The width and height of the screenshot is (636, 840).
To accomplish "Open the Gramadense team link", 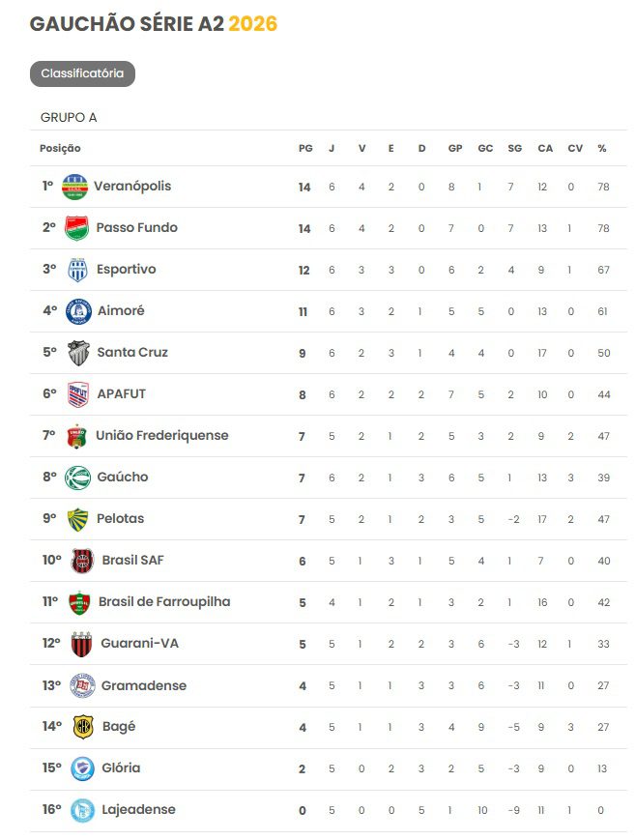I will click(144, 685).
